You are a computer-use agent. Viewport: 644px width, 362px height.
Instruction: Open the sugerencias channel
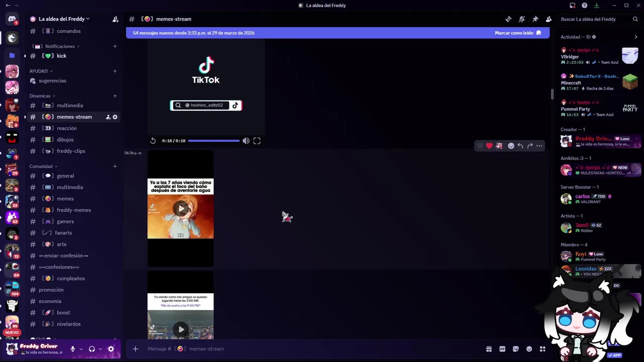tap(73, 81)
